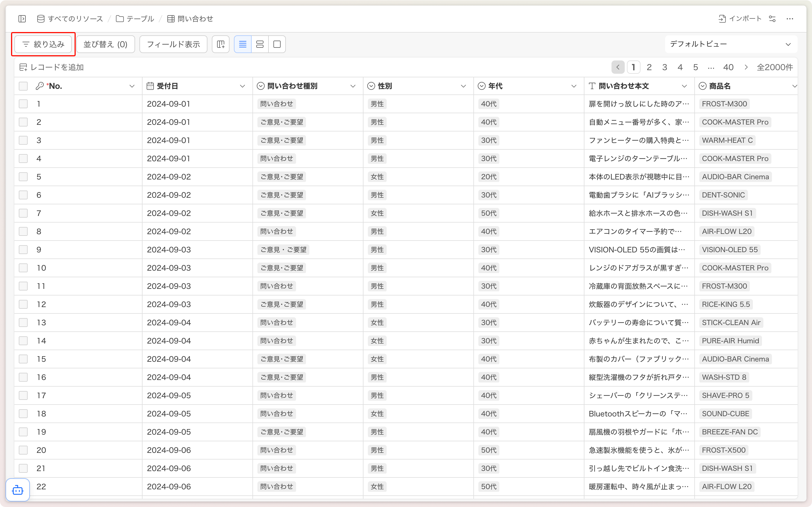Expand the 受付日 column header menu
This screenshot has width=812, height=507.
(242, 86)
